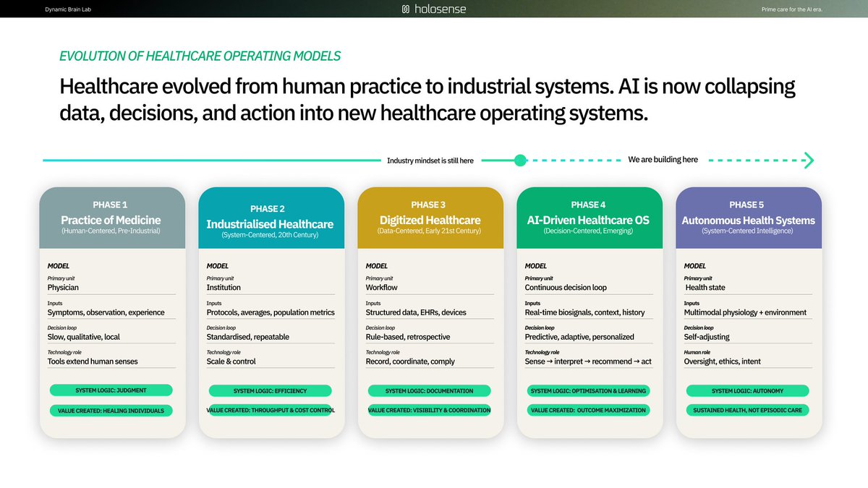This screenshot has width=868, height=488.
Task: Click 'Predictive, adaptive, personalized' decision loop
Action: tap(579, 337)
